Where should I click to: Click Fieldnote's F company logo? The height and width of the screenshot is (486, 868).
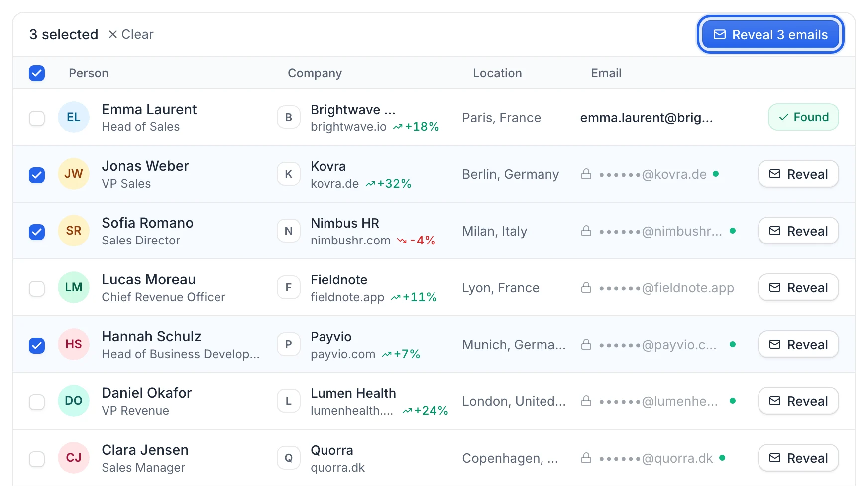point(289,287)
